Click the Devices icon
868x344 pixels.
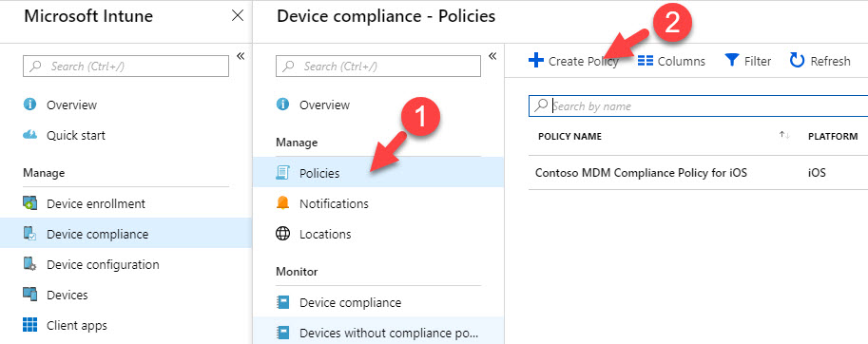[x=29, y=295]
